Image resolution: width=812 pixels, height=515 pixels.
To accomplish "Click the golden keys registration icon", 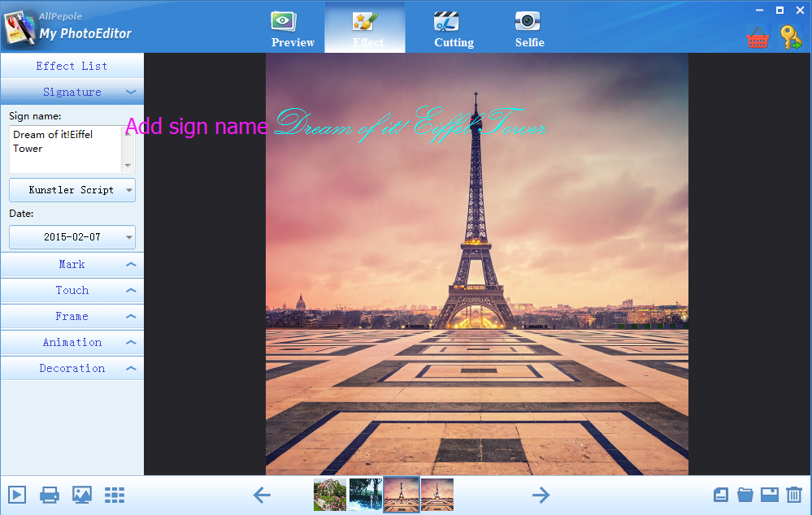I will 791,37.
